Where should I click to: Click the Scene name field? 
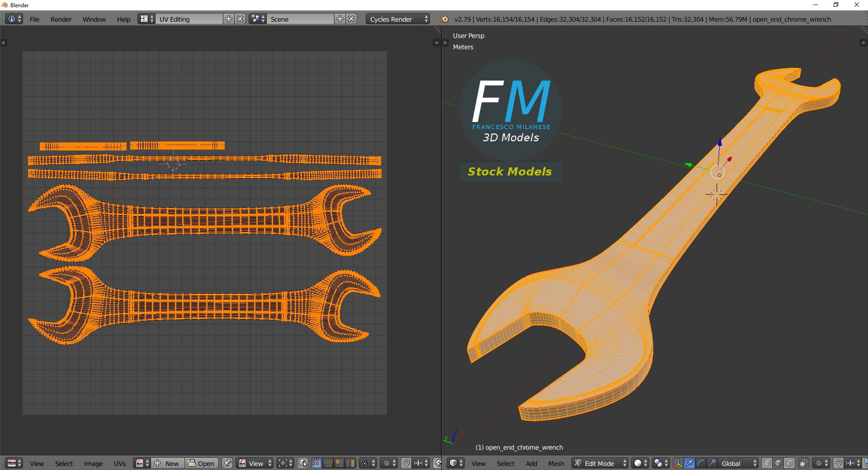tap(301, 19)
